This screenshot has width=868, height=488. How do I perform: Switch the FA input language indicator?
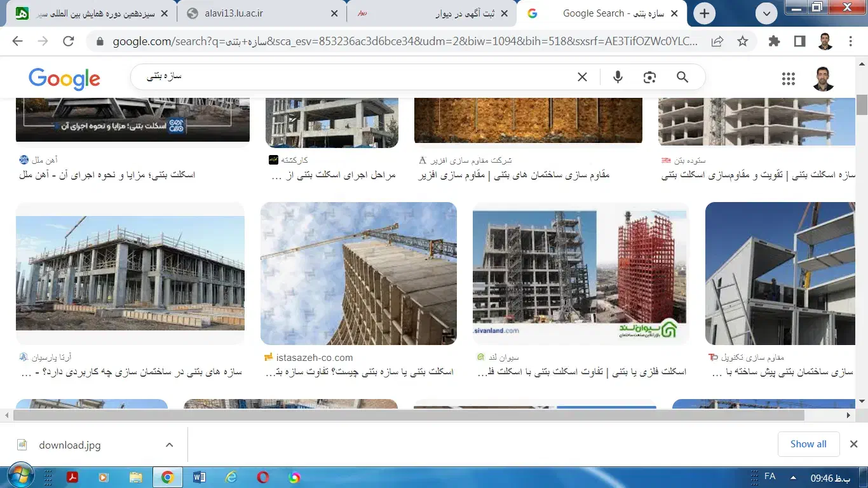click(770, 476)
